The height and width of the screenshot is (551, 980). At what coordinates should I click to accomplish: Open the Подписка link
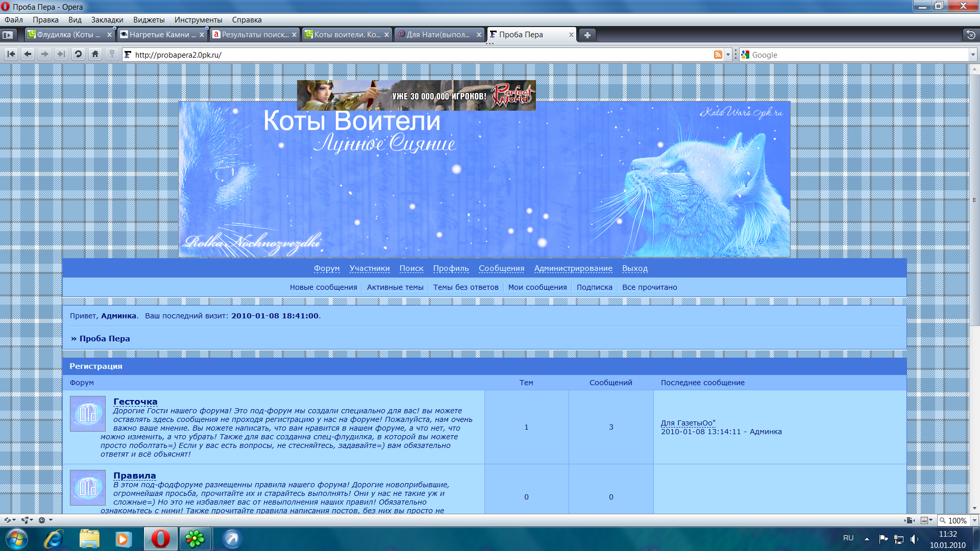pos(595,287)
